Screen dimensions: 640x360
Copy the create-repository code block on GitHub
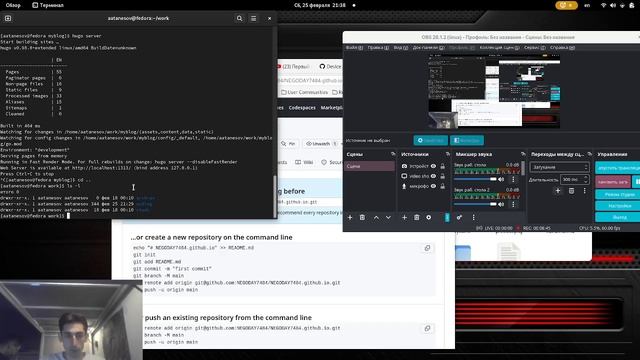coord(427,248)
